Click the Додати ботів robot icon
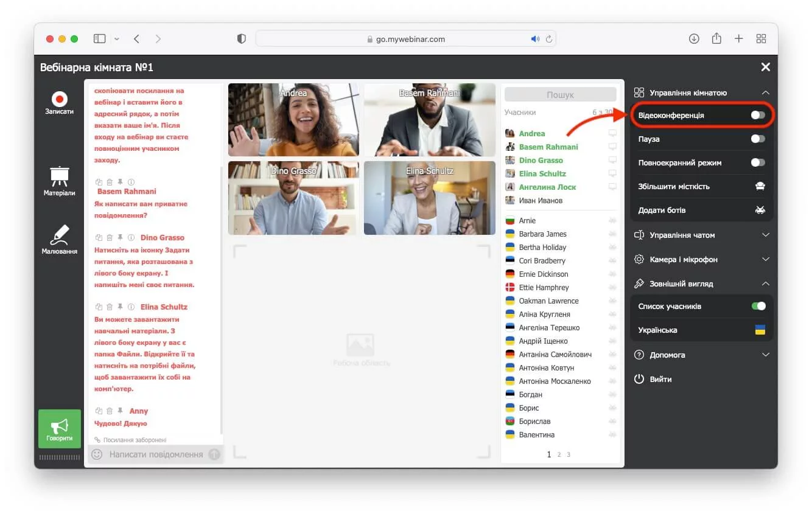The width and height of the screenshot is (812, 514). (760, 210)
